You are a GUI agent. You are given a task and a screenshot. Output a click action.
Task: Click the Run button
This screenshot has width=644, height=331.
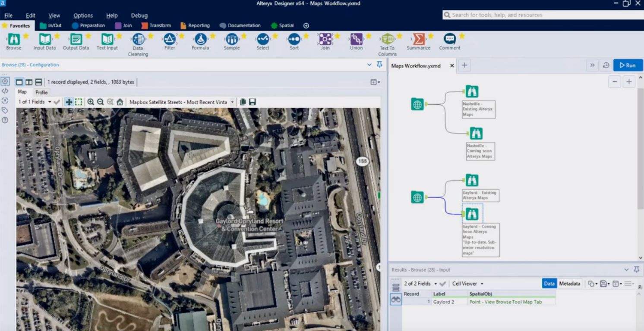pyautogui.click(x=628, y=65)
